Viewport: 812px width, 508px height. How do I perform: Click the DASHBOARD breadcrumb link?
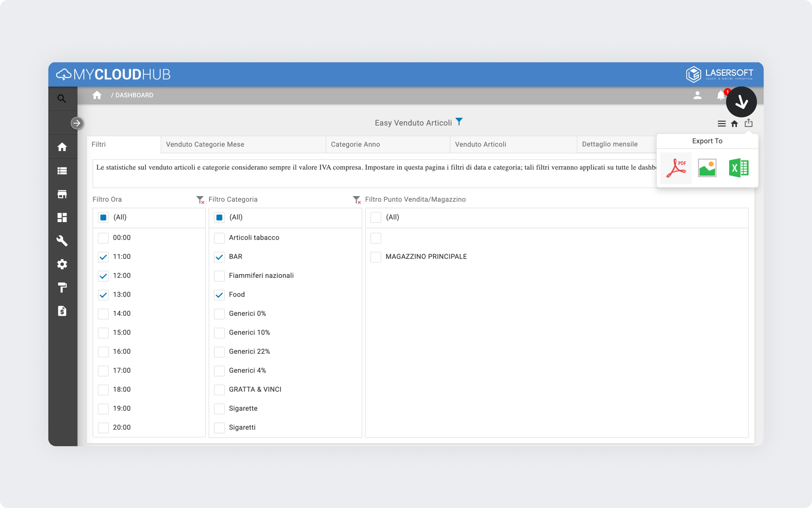[x=134, y=95]
